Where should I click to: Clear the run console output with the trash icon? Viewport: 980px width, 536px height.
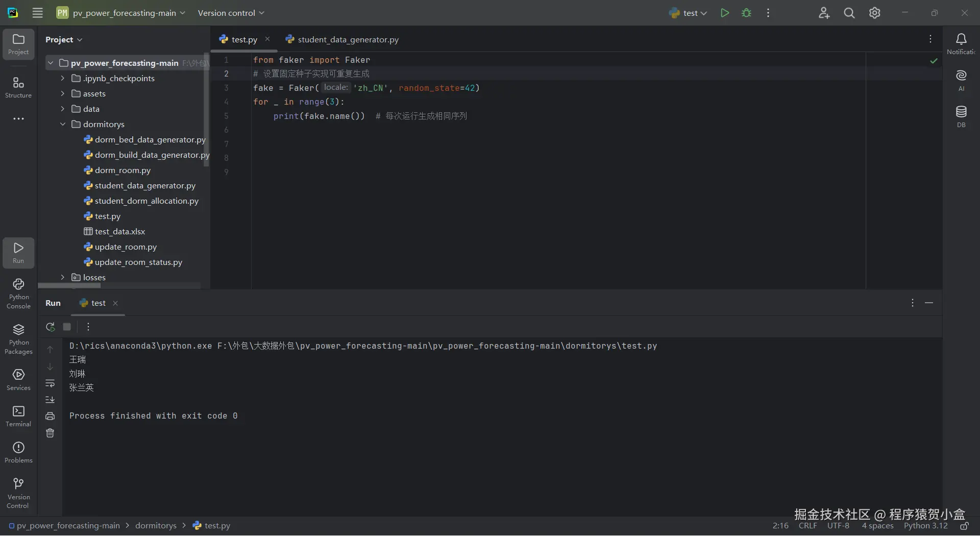pos(50,433)
